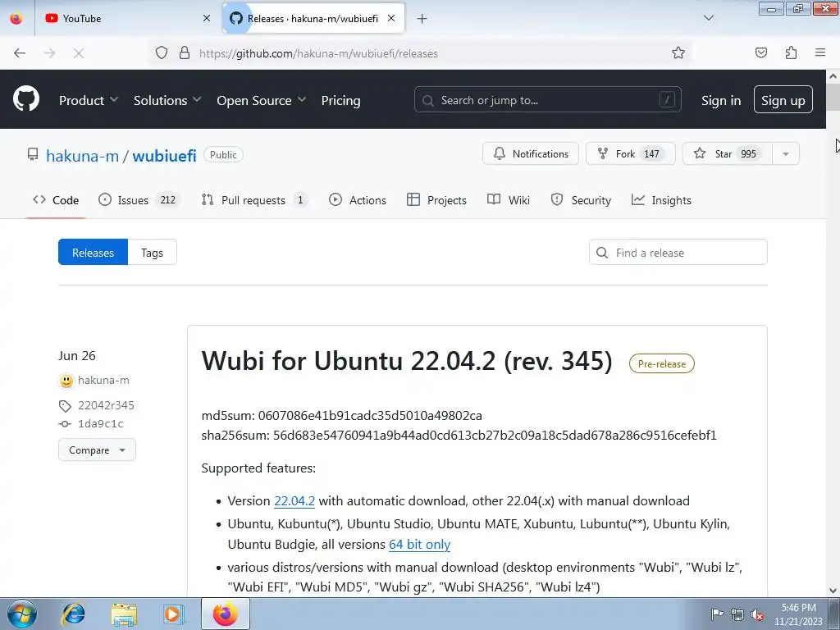Open a new tab with plus button
840x630 pixels.
tap(422, 19)
